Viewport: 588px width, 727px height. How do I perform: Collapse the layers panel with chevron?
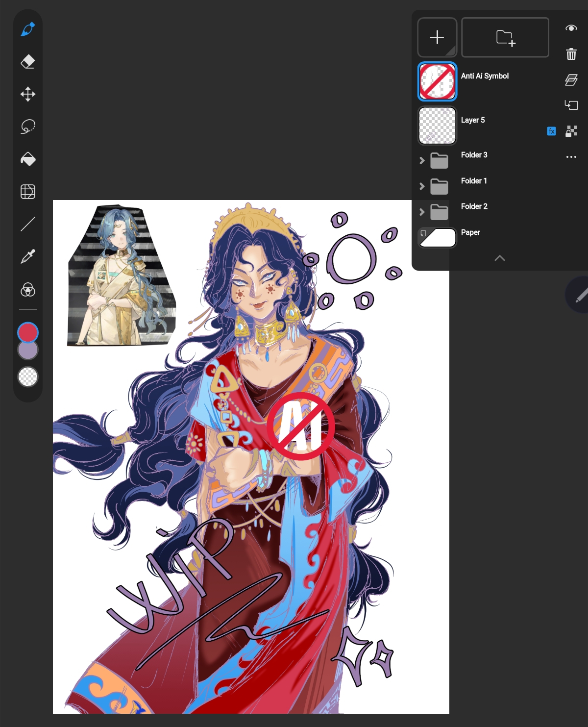(x=499, y=258)
